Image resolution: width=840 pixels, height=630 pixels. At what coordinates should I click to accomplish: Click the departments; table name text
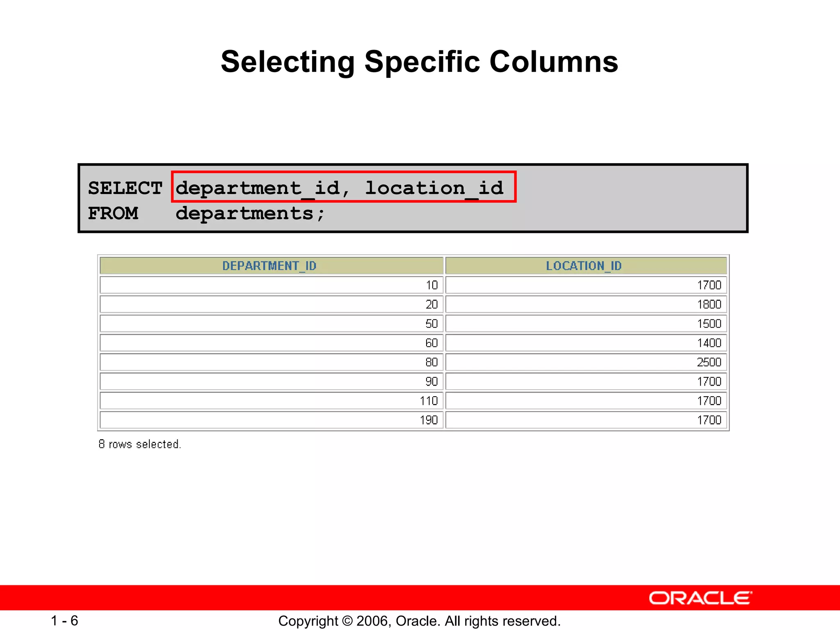coord(250,213)
